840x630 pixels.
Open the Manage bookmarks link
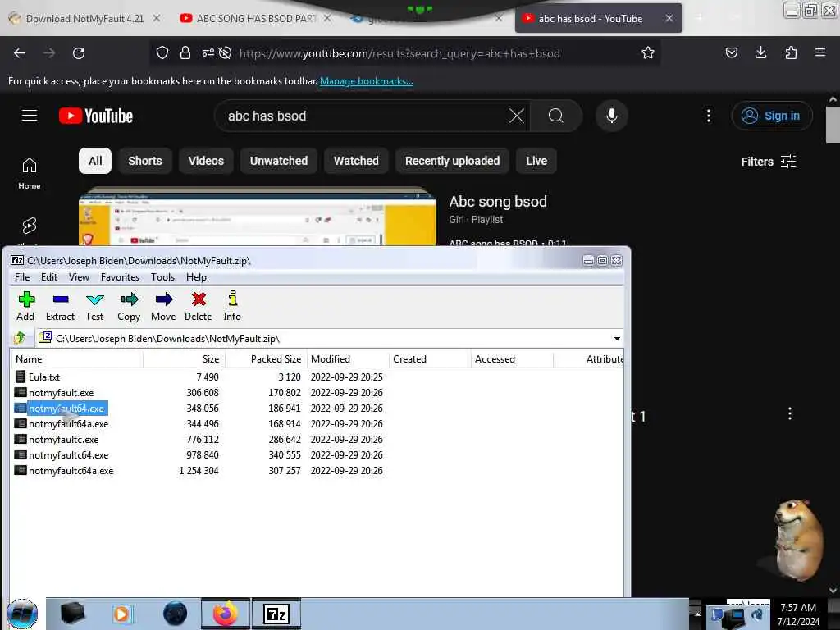(x=367, y=81)
